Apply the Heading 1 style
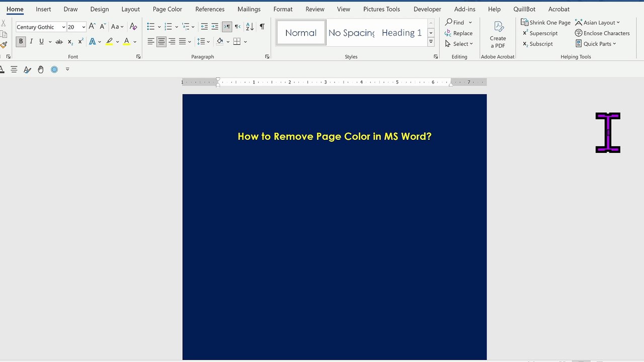The height and width of the screenshot is (362, 644). click(x=401, y=33)
